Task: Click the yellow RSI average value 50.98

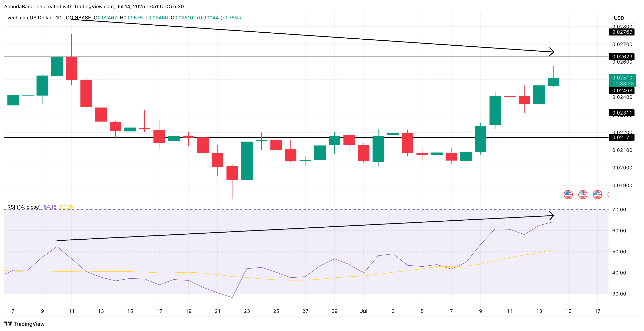Action: pyautogui.click(x=66, y=207)
